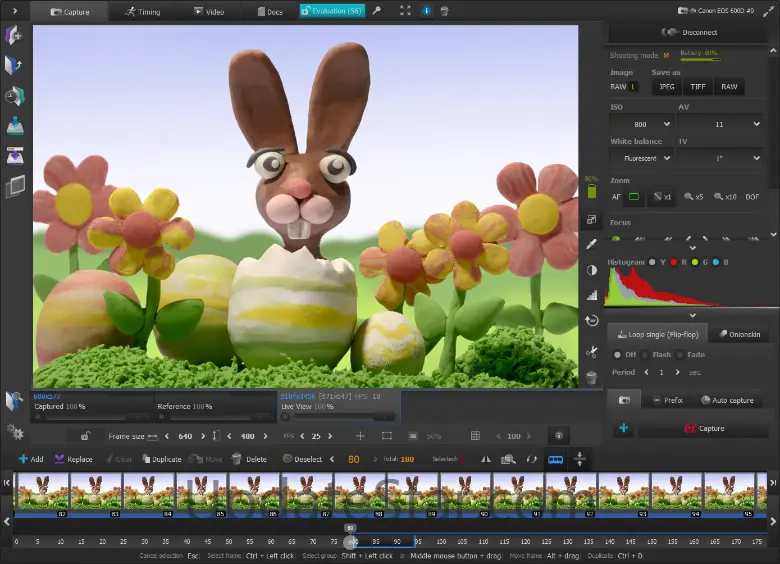
Task: Click the eyedropper tool icon
Action: click(x=591, y=244)
